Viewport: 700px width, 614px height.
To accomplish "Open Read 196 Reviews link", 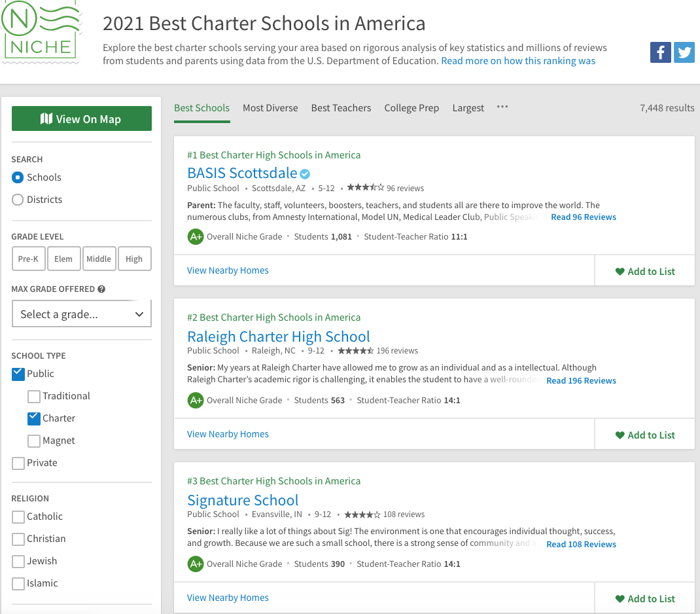I will 581,380.
